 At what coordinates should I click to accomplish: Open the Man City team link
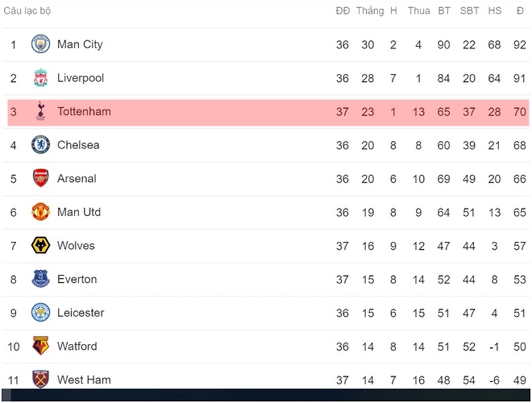pos(80,44)
